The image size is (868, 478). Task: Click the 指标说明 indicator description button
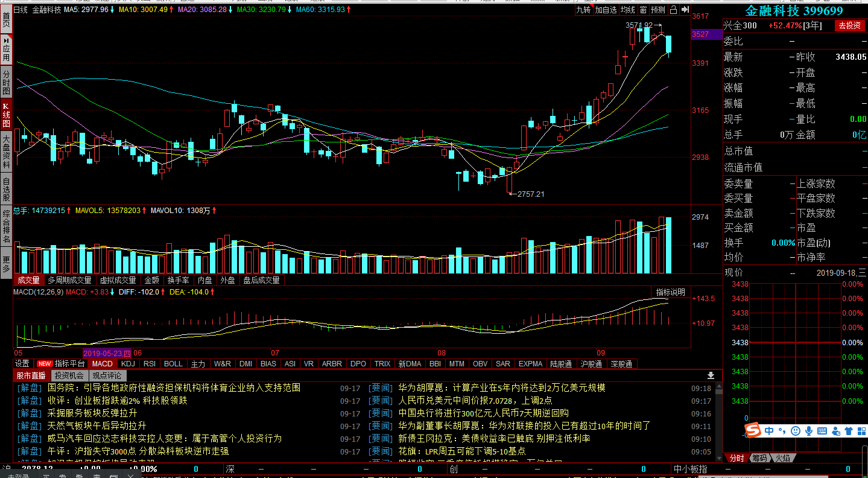[x=671, y=292]
